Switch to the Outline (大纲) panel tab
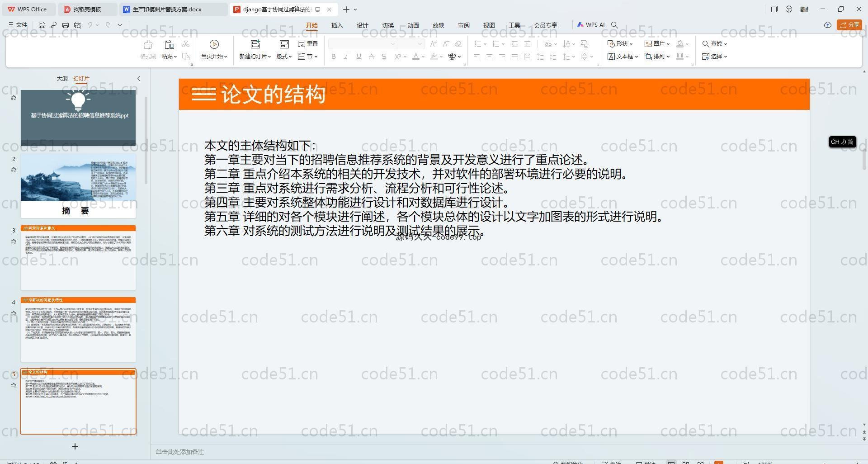868x464 pixels. click(62, 79)
